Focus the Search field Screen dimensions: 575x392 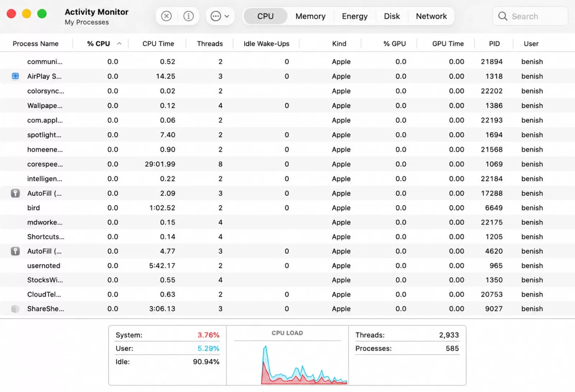tap(530, 16)
